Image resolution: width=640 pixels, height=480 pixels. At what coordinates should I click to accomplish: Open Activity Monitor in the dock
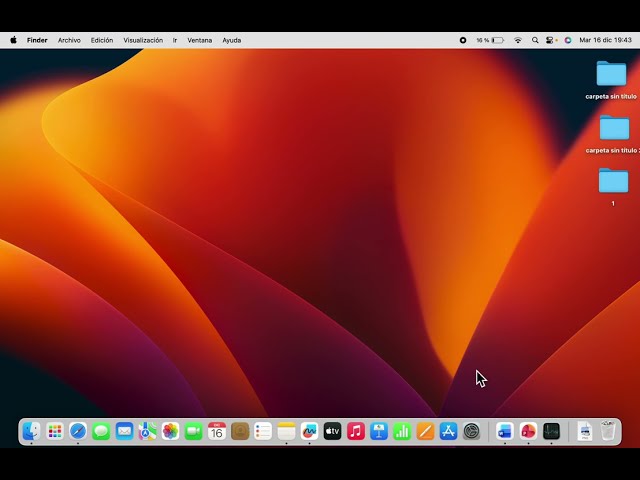pos(551,431)
